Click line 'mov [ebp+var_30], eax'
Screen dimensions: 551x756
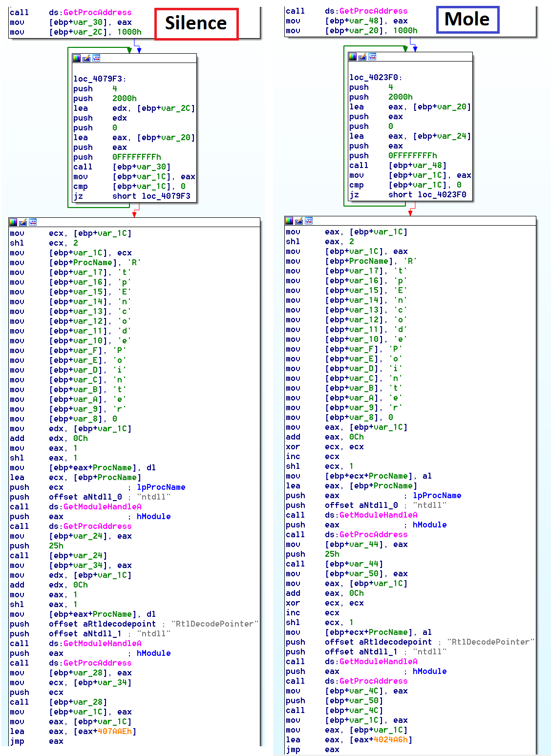pos(71,22)
